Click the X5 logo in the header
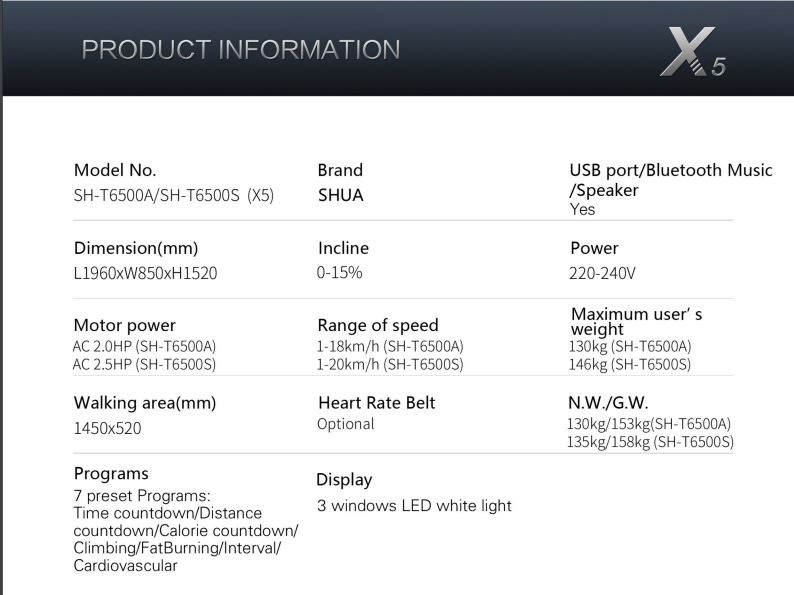The height and width of the screenshot is (595, 794). 693,53
